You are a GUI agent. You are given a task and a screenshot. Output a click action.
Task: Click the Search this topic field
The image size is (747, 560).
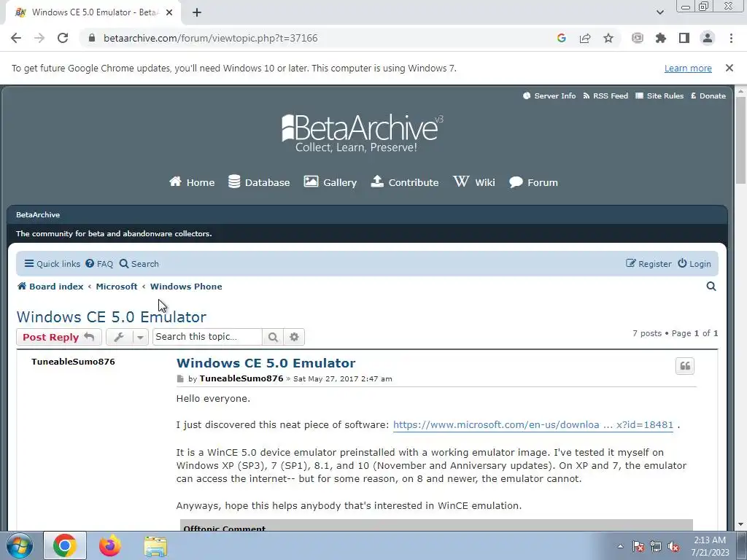207,337
